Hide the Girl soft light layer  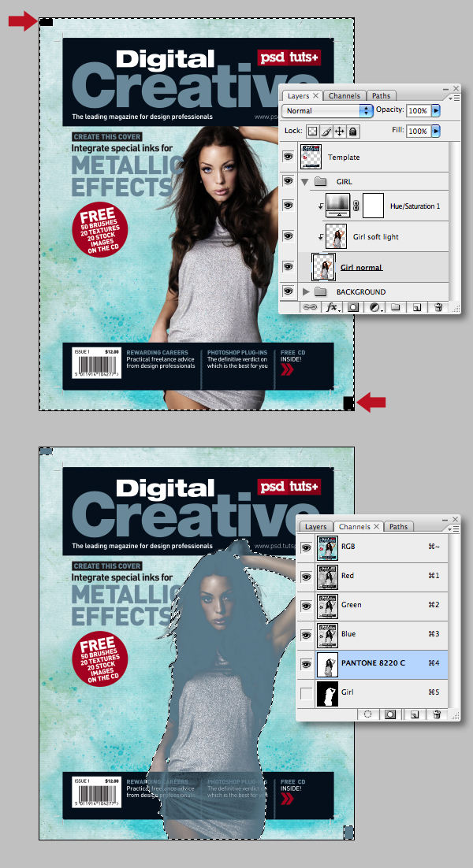point(288,236)
